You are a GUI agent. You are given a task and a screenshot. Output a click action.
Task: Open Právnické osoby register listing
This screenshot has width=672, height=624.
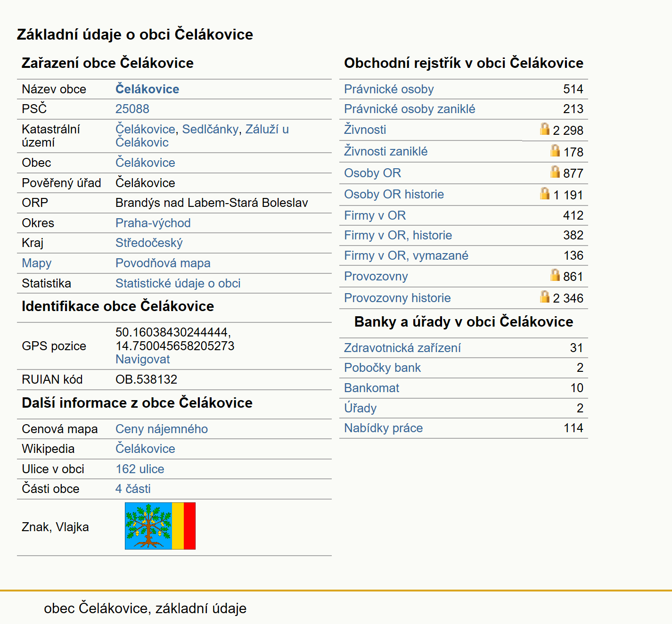point(389,89)
